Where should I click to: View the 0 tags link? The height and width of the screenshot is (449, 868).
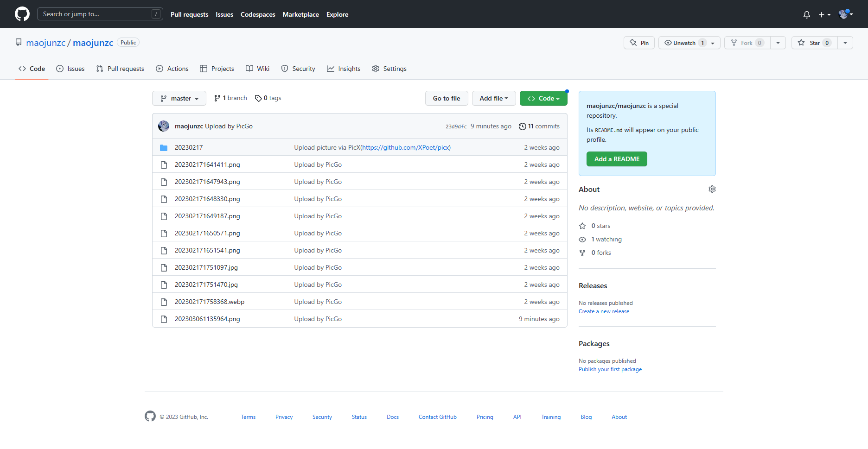pyautogui.click(x=268, y=98)
